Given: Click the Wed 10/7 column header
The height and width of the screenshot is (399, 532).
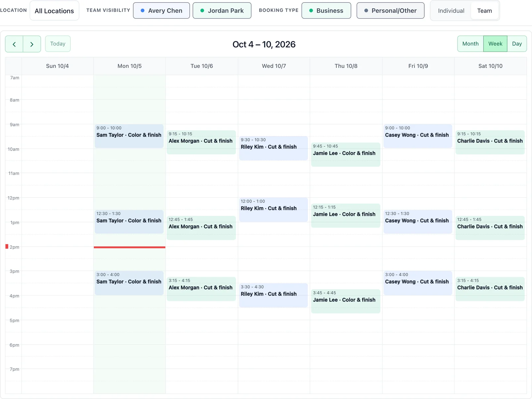Looking at the screenshot, I should 274,66.
